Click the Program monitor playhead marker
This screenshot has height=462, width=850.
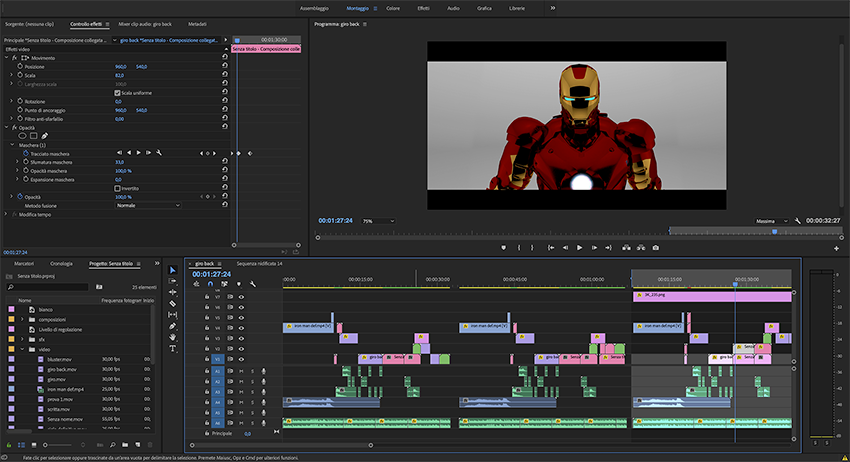click(775, 232)
